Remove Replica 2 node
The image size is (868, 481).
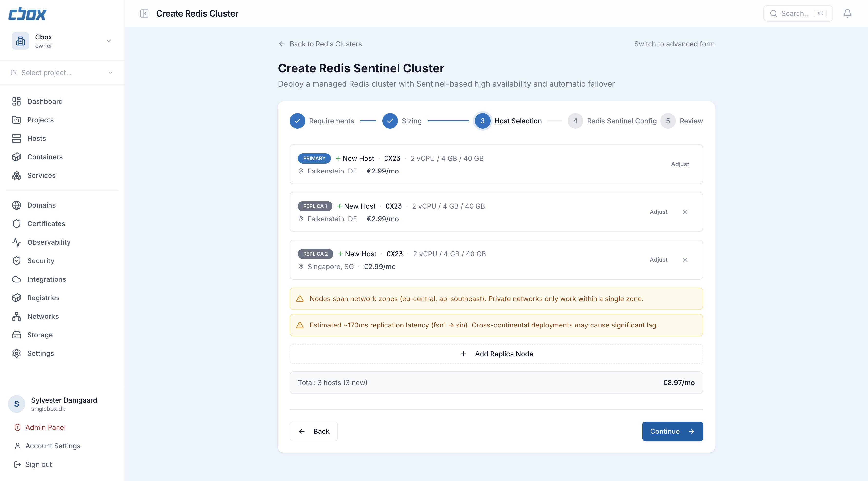pyautogui.click(x=685, y=260)
